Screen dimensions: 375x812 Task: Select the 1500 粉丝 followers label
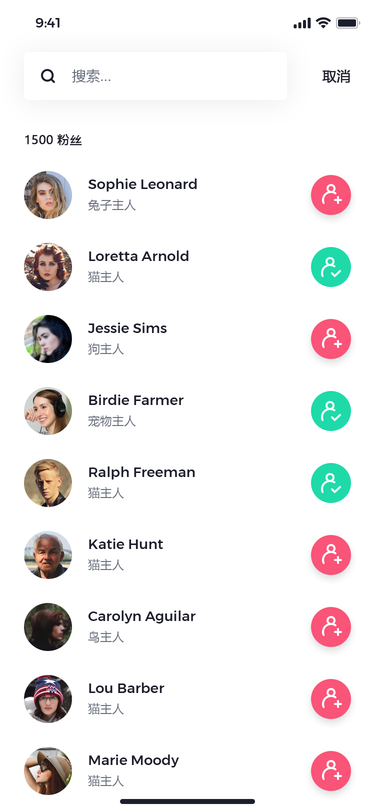pyautogui.click(x=53, y=140)
